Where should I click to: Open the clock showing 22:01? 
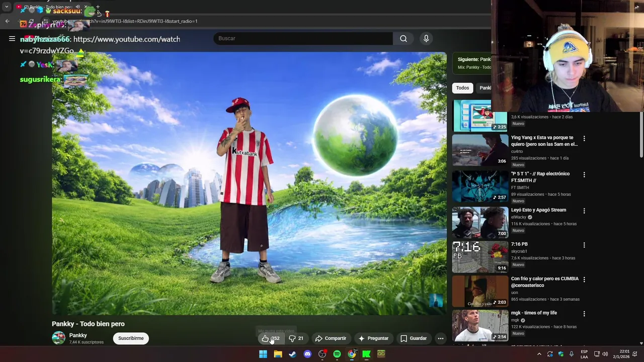click(621, 354)
